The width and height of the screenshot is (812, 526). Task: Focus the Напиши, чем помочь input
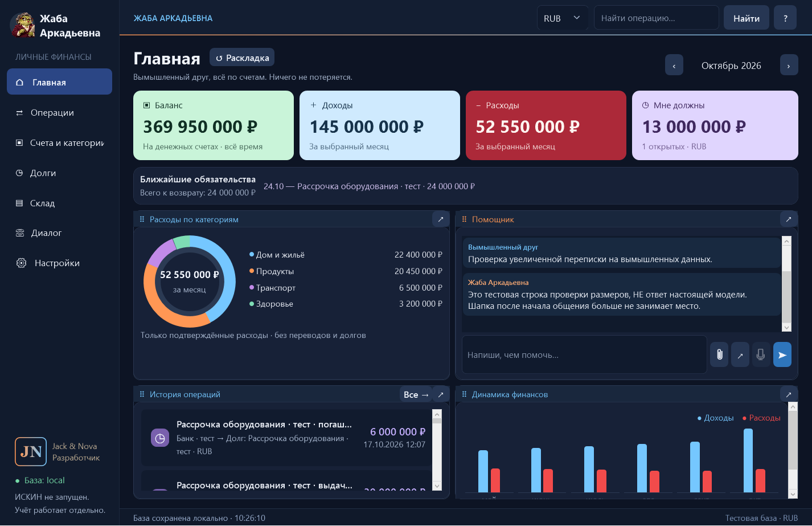coord(584,354)
